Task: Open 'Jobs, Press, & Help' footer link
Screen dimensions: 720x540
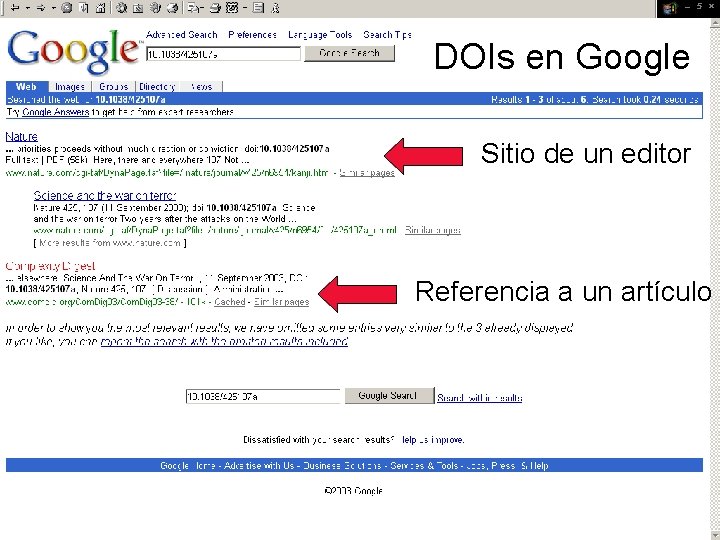Action: point(507,466)
